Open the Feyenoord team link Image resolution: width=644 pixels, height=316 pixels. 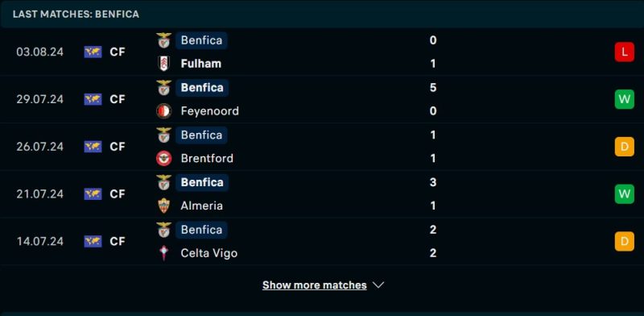[x=209, y=111]
